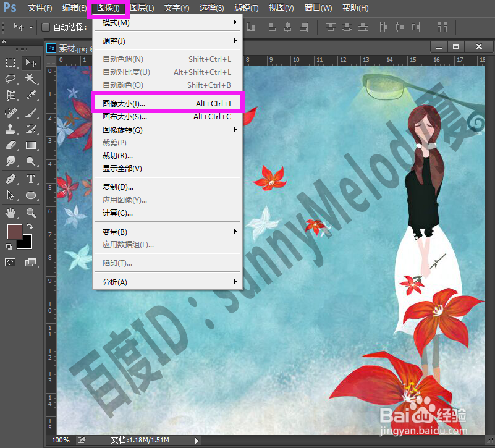Click the 文档:1.18M/1.51M status text
495x448 pixels.
point(140,440)
